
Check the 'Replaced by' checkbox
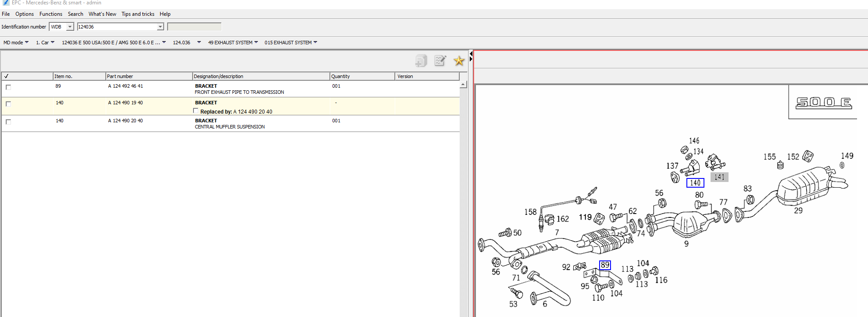[x=196, y=111]
